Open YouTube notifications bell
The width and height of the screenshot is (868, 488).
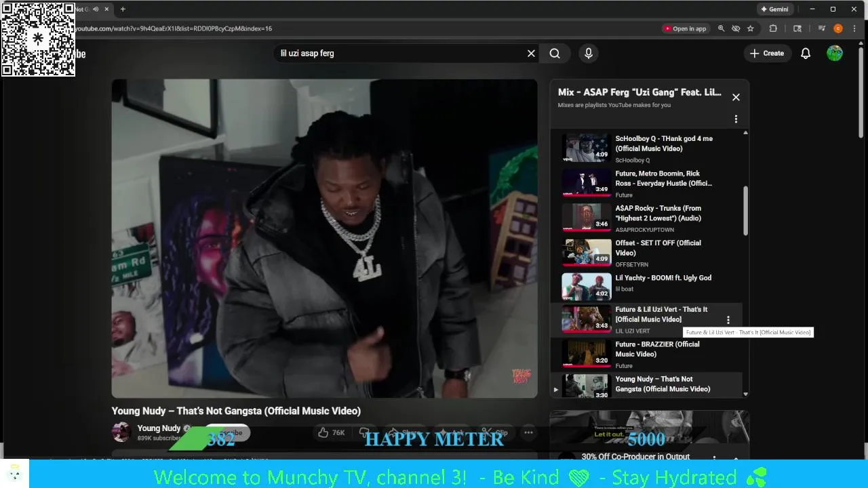point(806,54)
